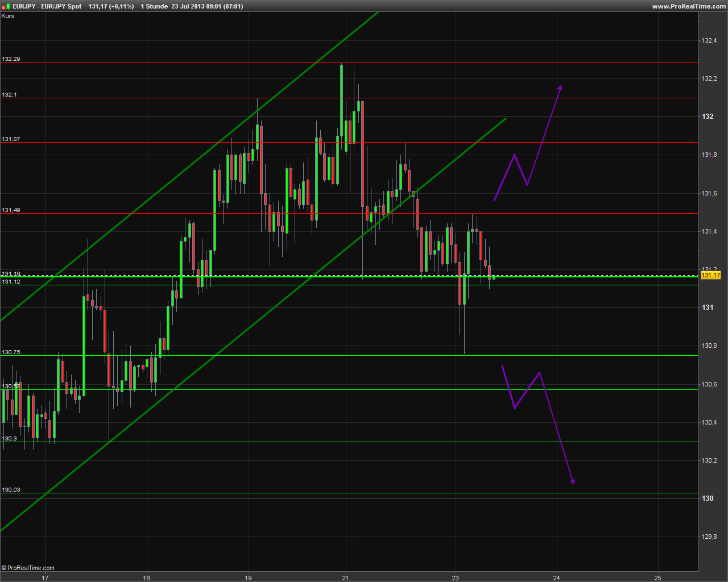The height and width of the screenshot is (582, 728).
Task: Open the www.ProRealTime.com link at top right
Action: click(x=689, y=6)
